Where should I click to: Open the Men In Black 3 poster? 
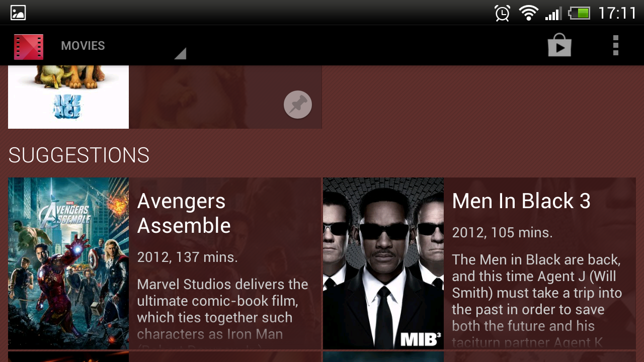[383, 263]
